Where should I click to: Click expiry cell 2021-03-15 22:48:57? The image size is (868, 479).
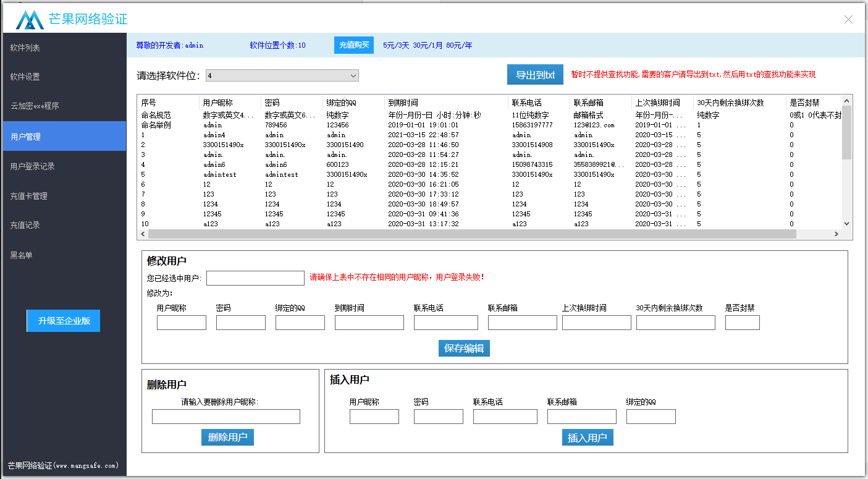(x=423, y=135)
